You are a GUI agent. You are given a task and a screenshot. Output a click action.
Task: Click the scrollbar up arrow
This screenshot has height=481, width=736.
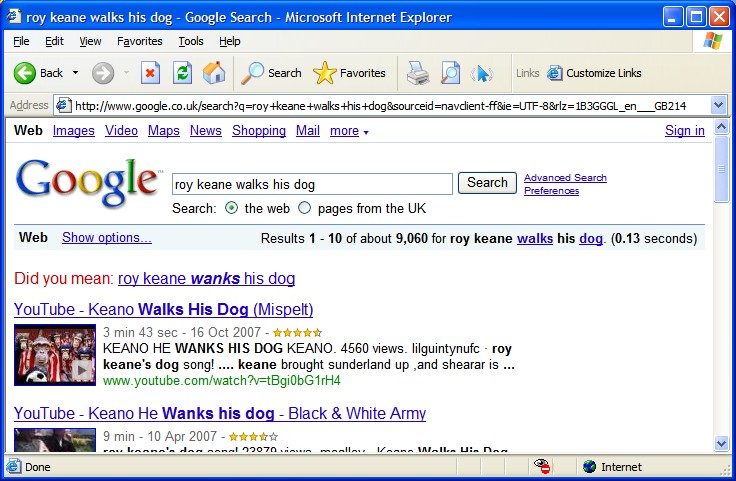coord(721,126)
